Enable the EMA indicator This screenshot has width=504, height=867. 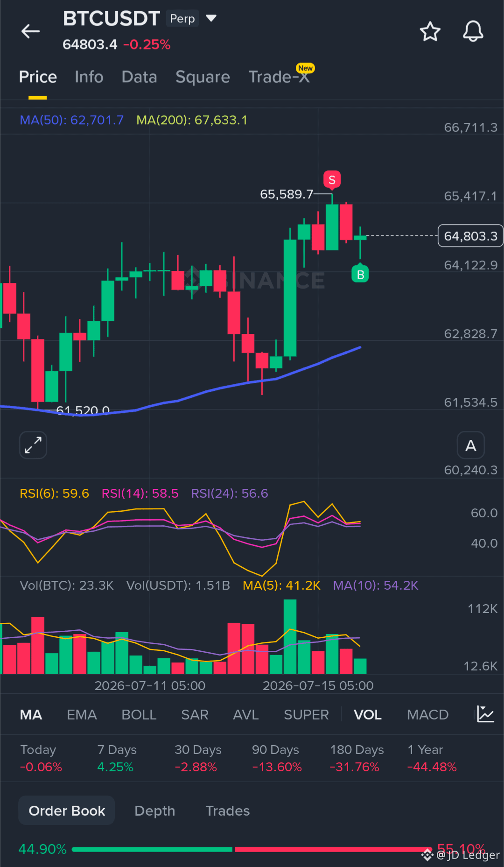pyautogui.click(x=82, y=714)
